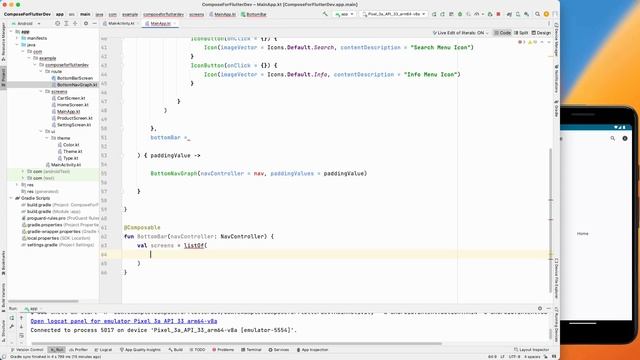The height and width of the screenshot is (360, 640).
Task: Switch editor to Split view mode
Action: coord(521,33)
